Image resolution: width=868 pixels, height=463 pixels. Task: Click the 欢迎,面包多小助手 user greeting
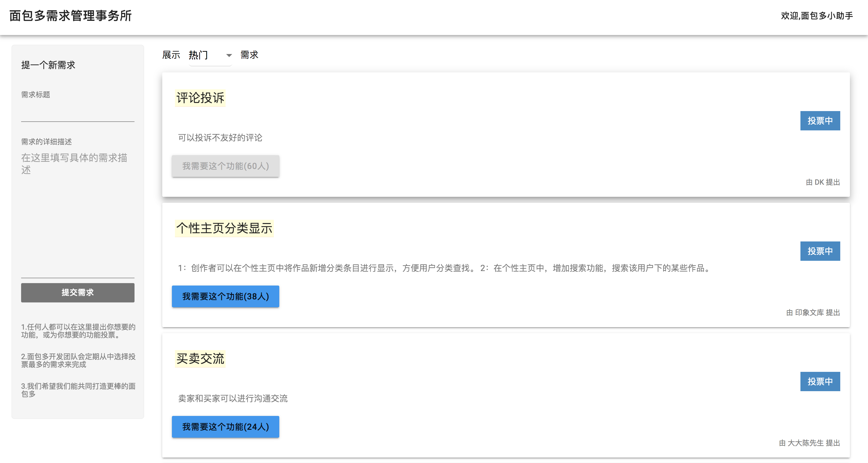[817, 16]
